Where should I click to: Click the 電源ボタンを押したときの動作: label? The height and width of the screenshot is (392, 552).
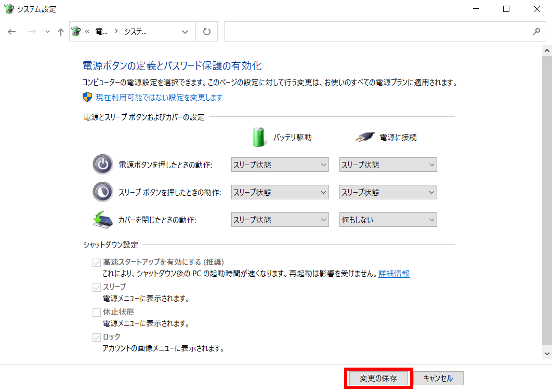(x=165, y=165)
